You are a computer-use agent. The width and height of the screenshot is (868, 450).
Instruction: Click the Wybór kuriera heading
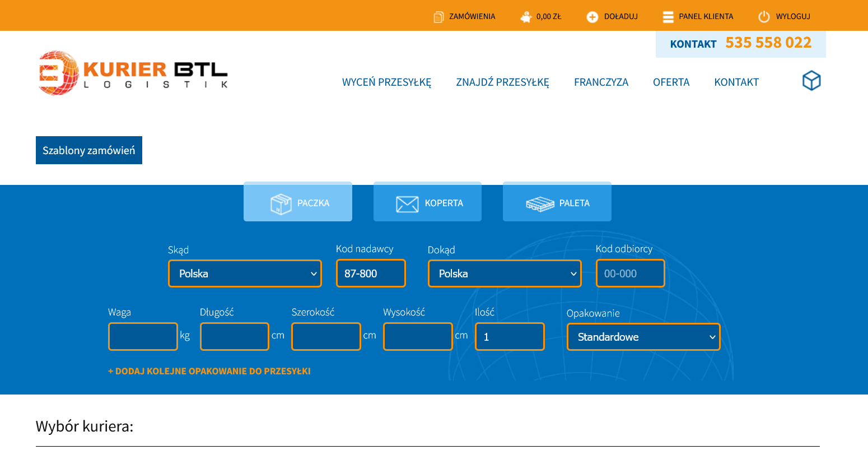[x=85, y=426]
